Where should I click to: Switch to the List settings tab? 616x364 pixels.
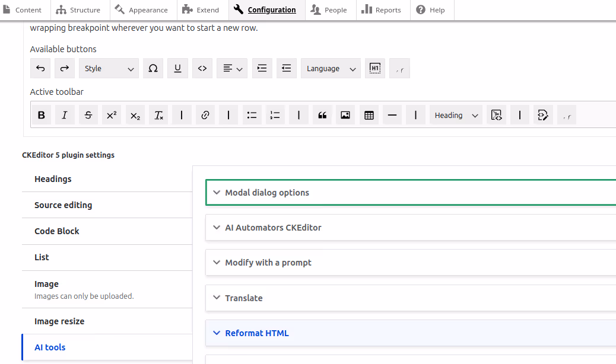[107, 257]
